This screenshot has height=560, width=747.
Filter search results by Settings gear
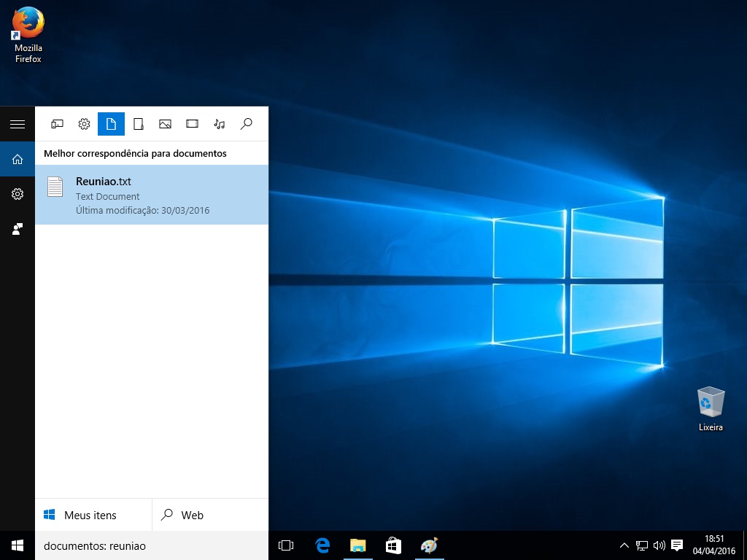tap(84, 124)
